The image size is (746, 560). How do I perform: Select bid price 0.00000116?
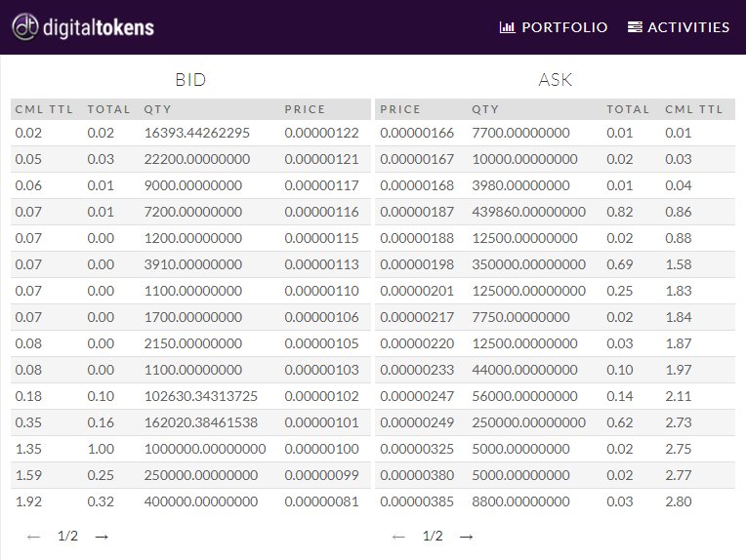pyautogui.click(x=321, y=212)
